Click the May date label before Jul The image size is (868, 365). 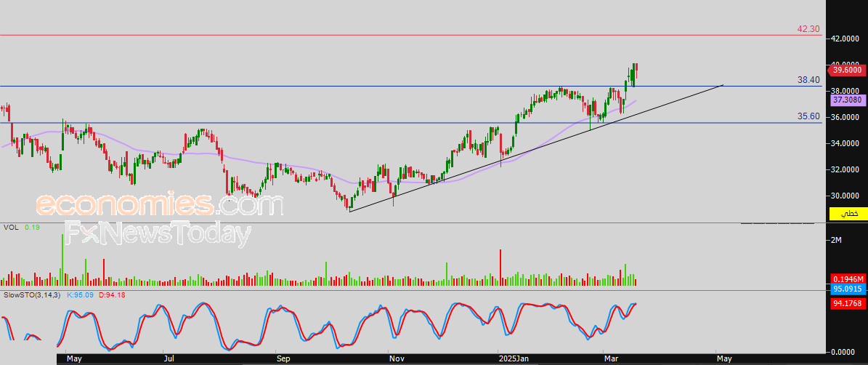click(74, 359)
